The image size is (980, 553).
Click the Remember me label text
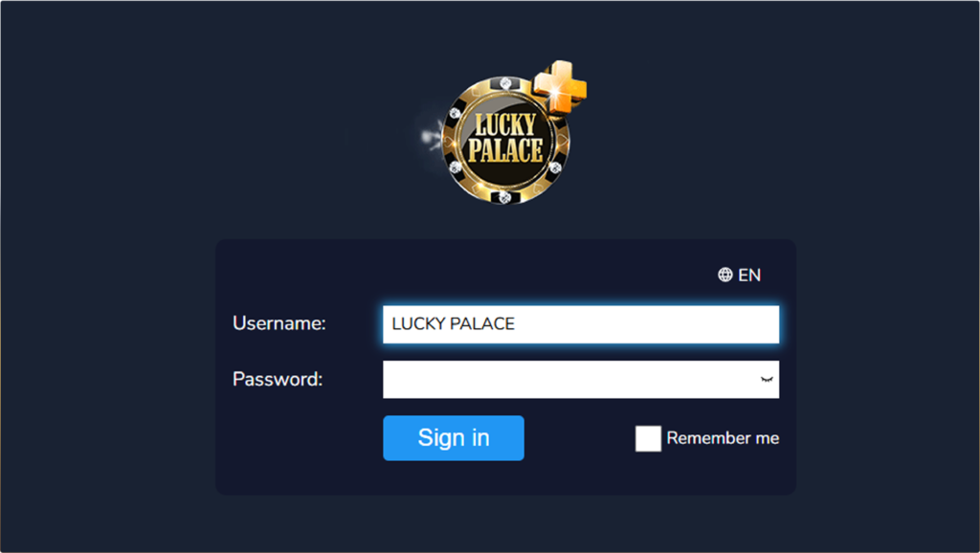point(723,438)
